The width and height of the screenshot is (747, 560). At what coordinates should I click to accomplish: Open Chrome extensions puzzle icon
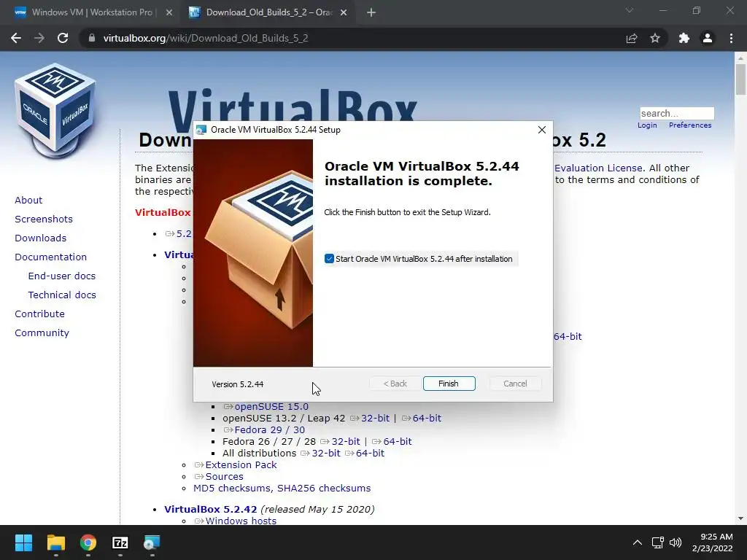pyautogui.click(x=684, y=38)
